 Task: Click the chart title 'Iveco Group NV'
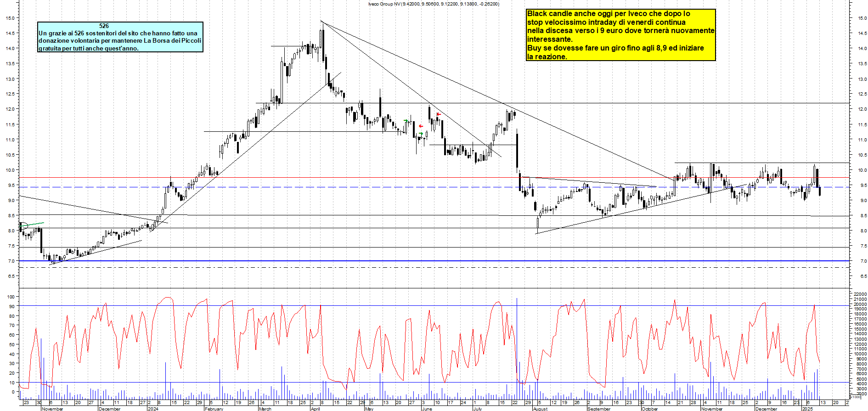click(385, 4)
